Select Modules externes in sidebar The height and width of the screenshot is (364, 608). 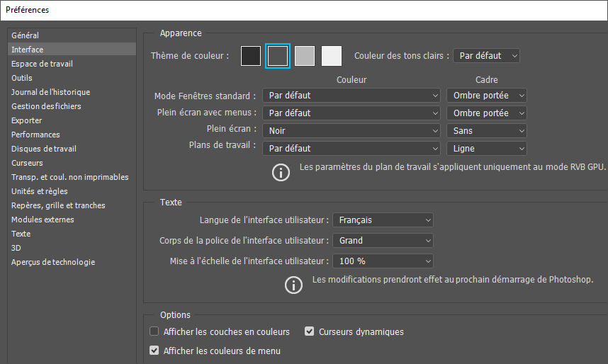click(43, 220)
